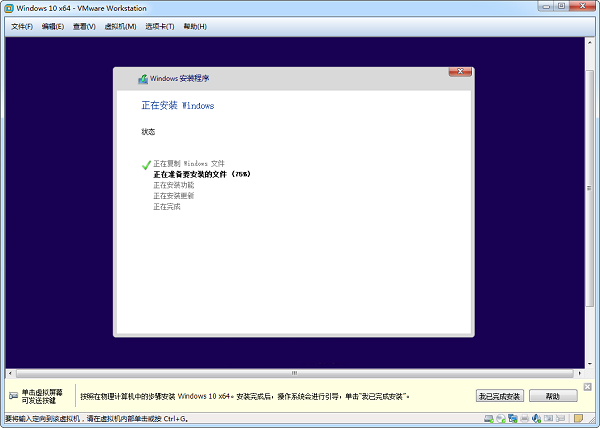Screen dimensions: 600x428
Task: Open the 虚拟机(M) menu
Action: (121, 26)
